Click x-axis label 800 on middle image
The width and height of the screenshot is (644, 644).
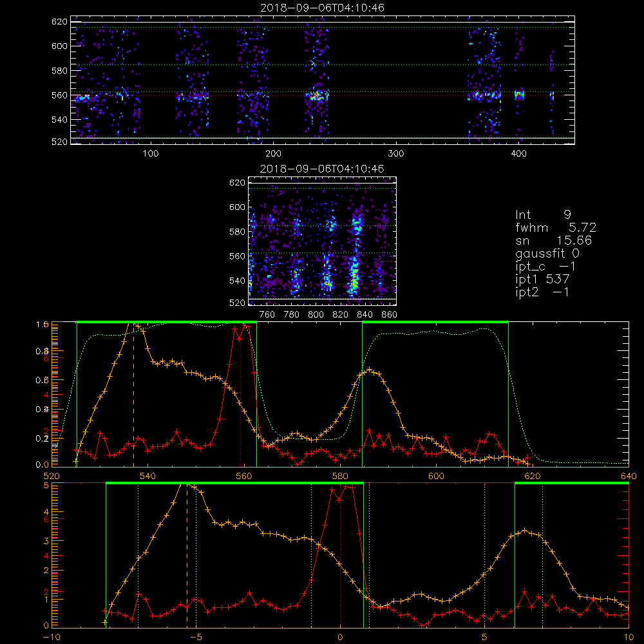click(316, 315)
